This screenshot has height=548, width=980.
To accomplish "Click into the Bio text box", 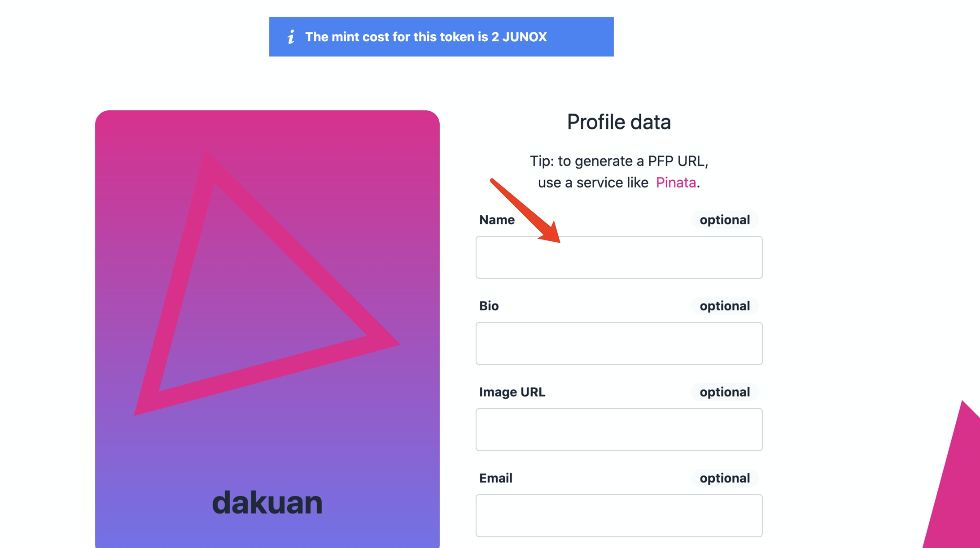I will pyautogui.click(x=619, y=344).
